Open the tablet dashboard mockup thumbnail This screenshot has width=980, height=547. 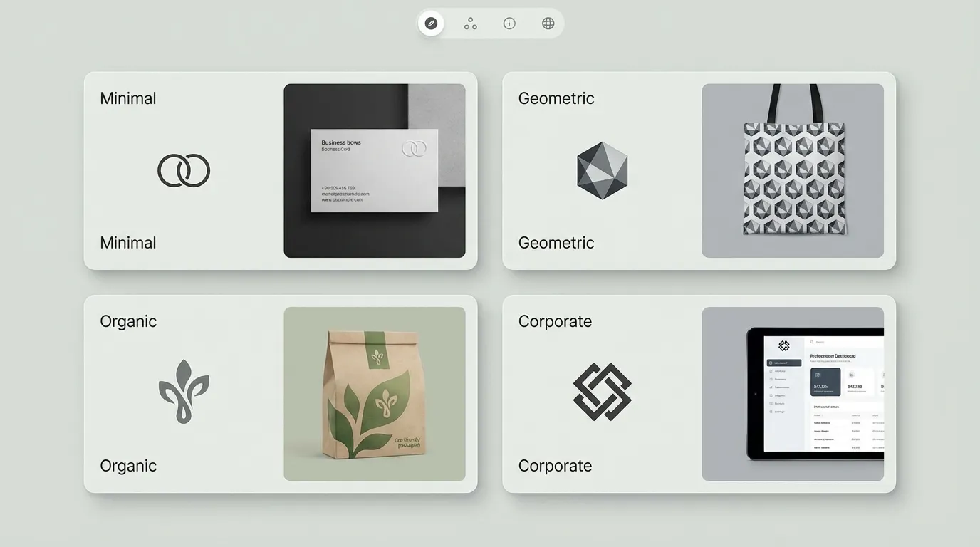point(793,394)
